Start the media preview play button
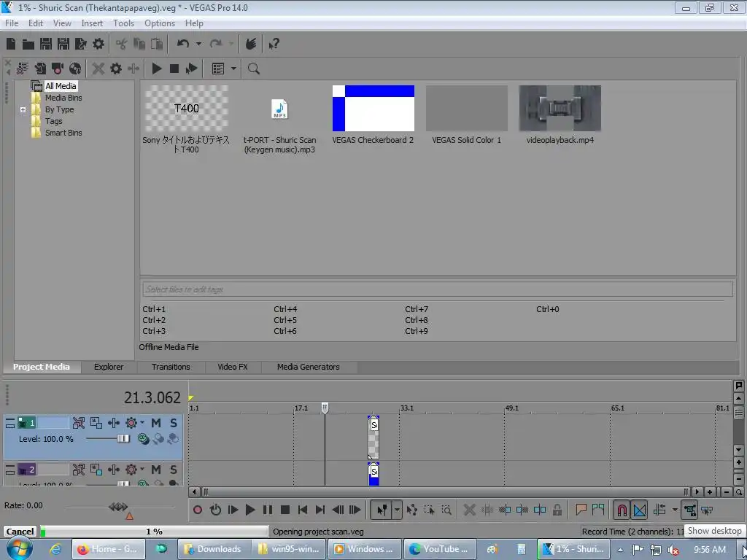Image resolution: width=747 pixels, height=560 pixels. coord(157,69)
